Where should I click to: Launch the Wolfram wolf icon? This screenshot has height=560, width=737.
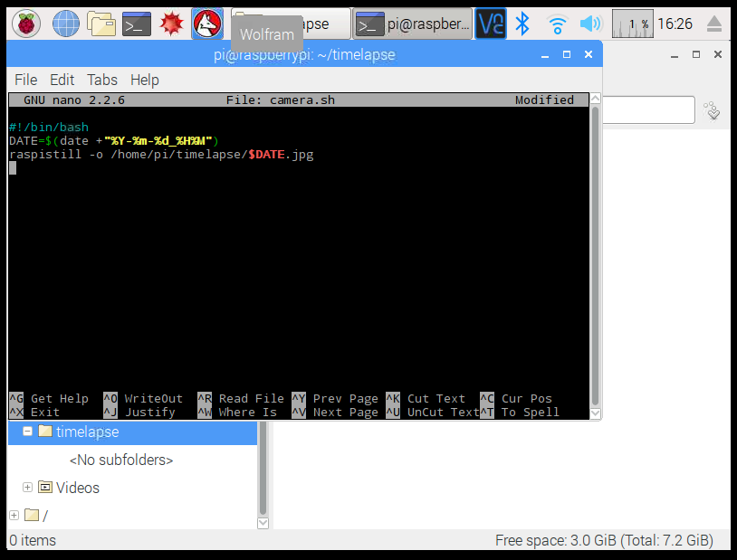coord(207,24)
